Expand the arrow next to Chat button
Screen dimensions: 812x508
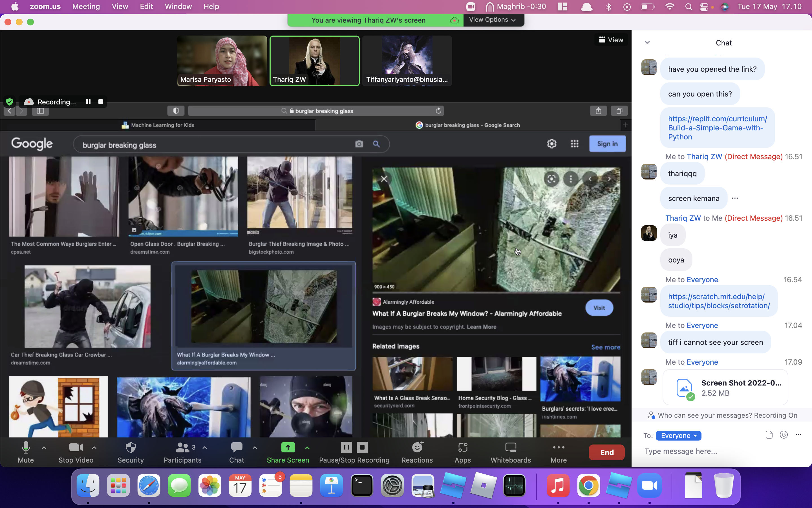click(x=255, y=448)
